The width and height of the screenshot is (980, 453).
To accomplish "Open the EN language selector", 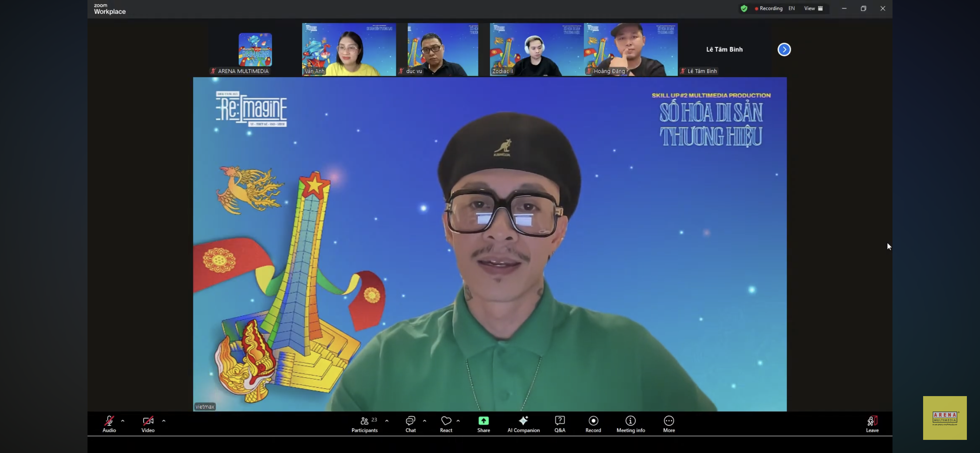I will (791, 8).
